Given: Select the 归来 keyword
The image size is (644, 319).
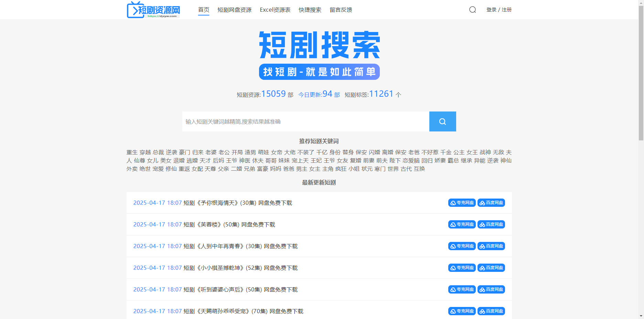Looking at the screenshot, I should [198, 152].
